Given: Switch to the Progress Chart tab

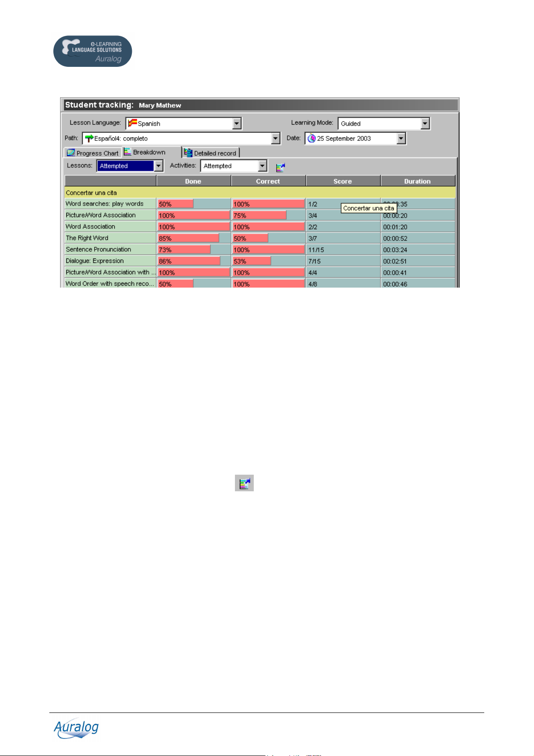Looking at the screenshot, I should [93, 153].
